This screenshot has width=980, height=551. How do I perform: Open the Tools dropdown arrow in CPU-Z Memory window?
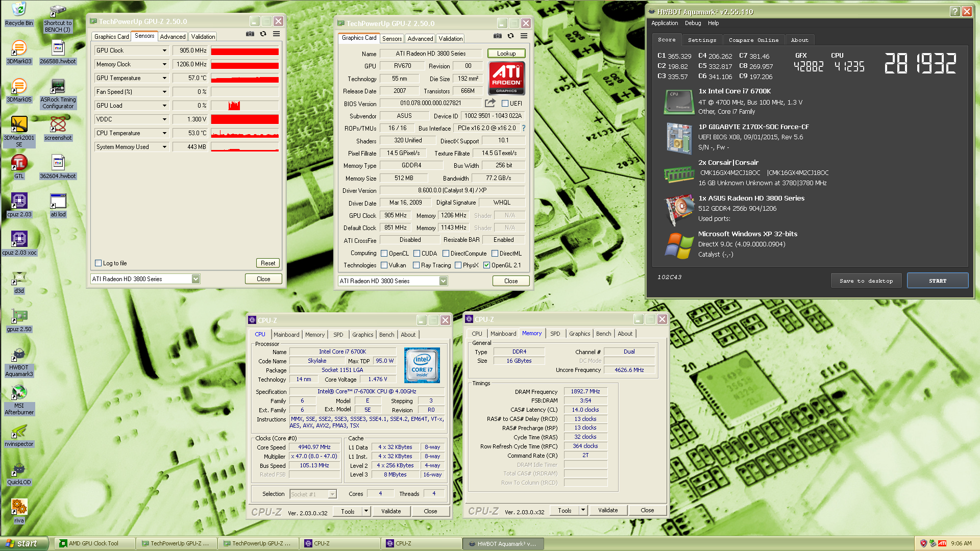coord(583,510)
